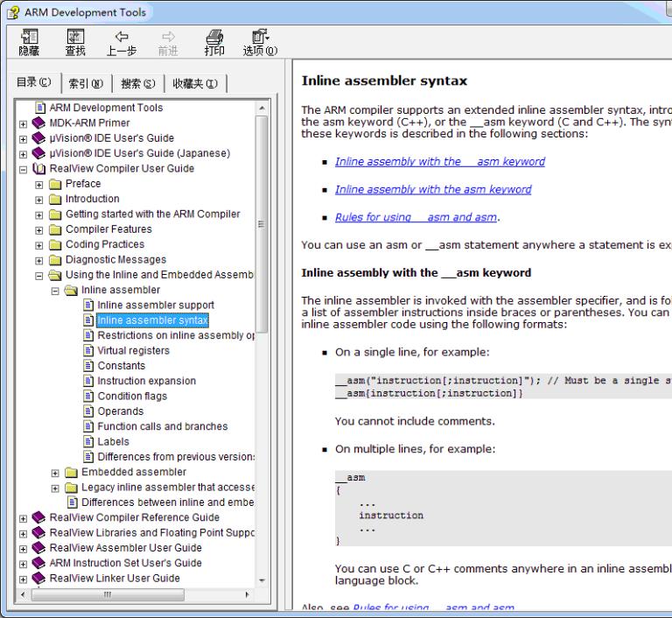Viewport: 672px width, 618px height.
Task: Click the Preface folder icon
Action: [x=55, y=184]
